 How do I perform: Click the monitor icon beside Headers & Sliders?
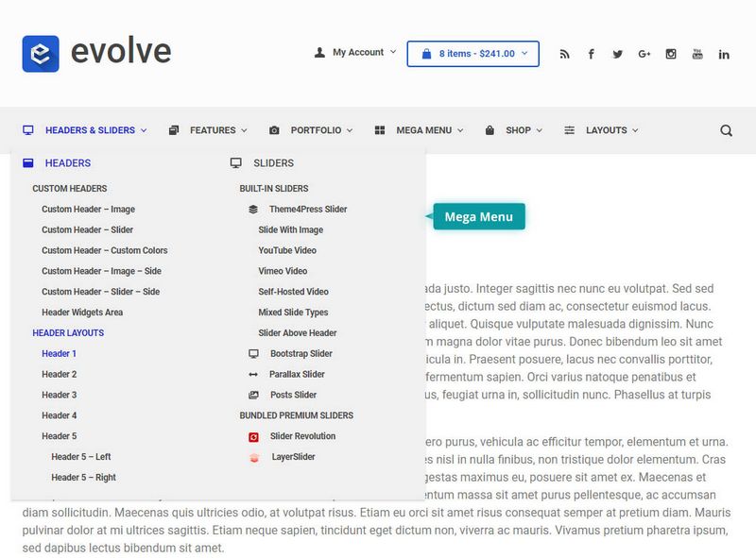(x=28, y=130)
